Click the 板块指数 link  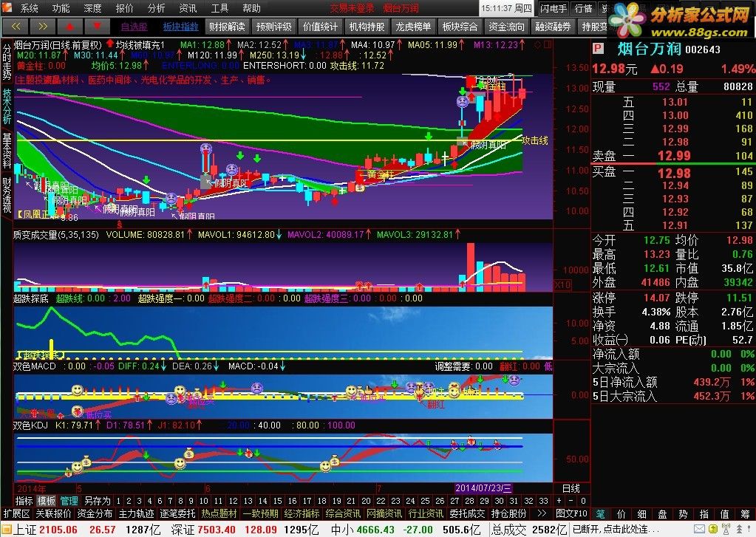coord(181,27)
